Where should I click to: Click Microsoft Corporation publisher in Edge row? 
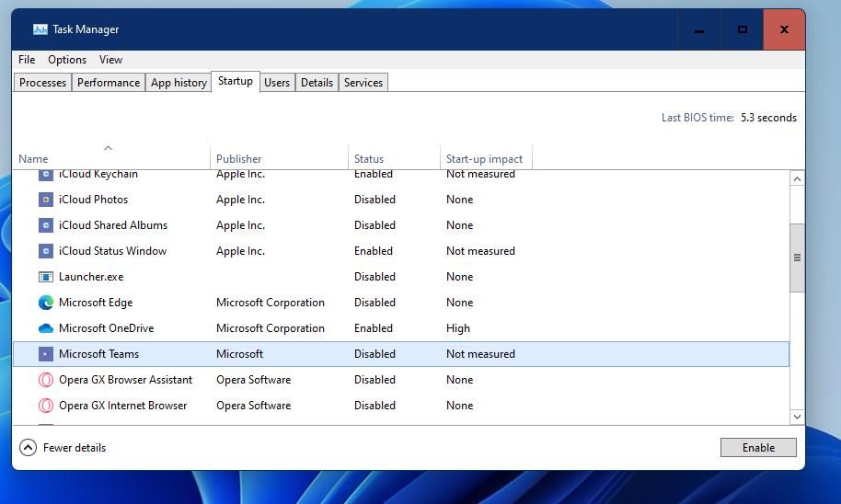(x=271, y=303)
